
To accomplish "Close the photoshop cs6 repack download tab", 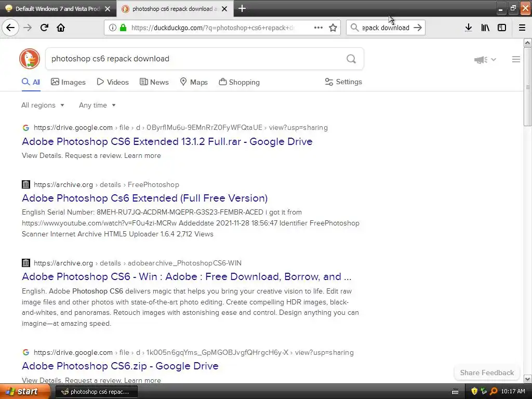I will [x=224, y=9].
